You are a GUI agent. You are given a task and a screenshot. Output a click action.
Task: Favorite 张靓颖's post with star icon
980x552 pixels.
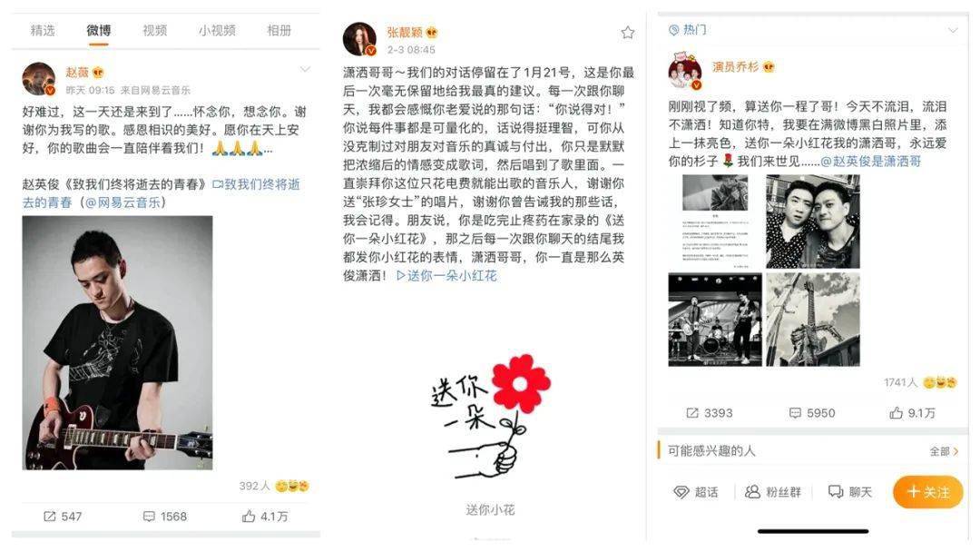tap(628, 33)
